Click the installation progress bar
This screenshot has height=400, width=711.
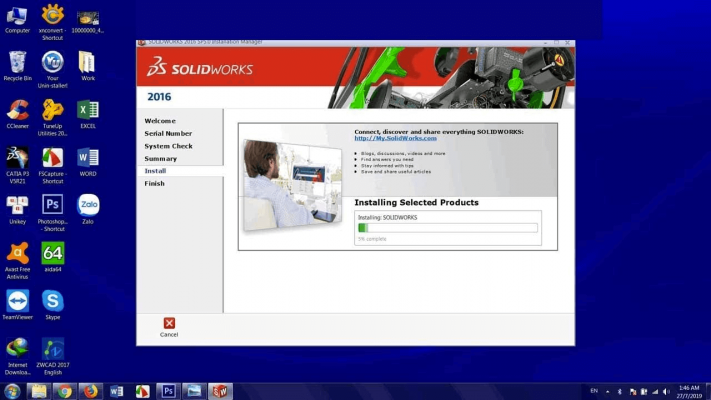pos(447,228)
